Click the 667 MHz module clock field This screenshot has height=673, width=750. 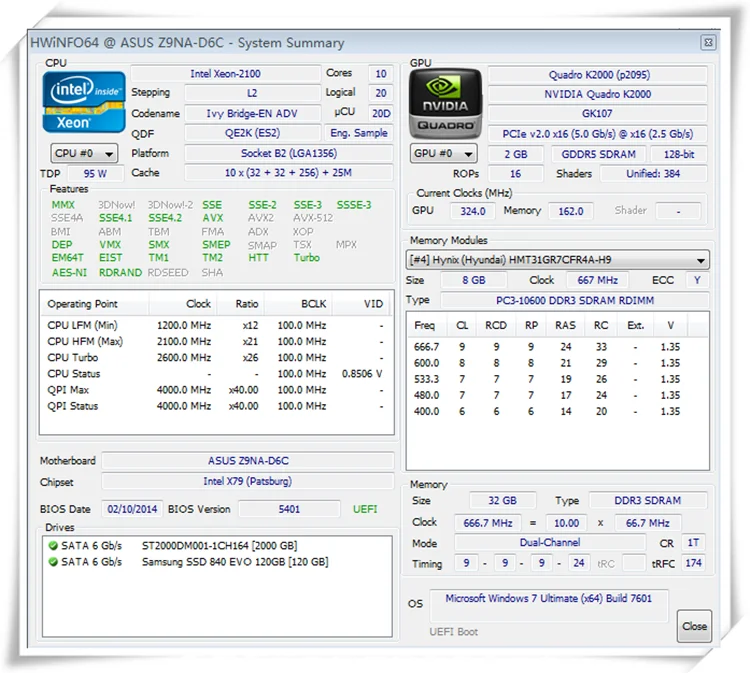[x=597, y=280]
